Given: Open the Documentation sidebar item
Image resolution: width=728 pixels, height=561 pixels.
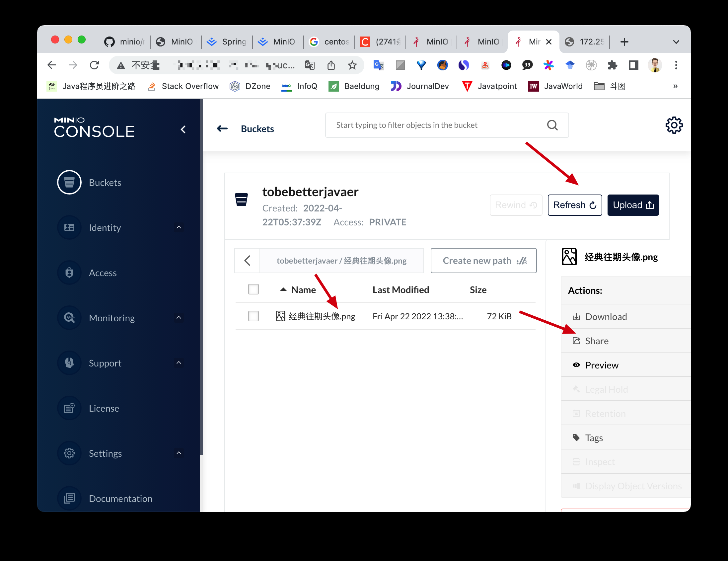Looking at the screenshot, I should tap(120, 498).
